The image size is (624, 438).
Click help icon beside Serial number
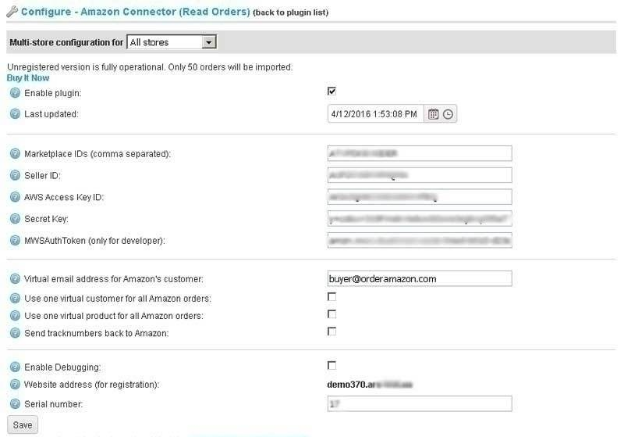click(x=14, y=404)
